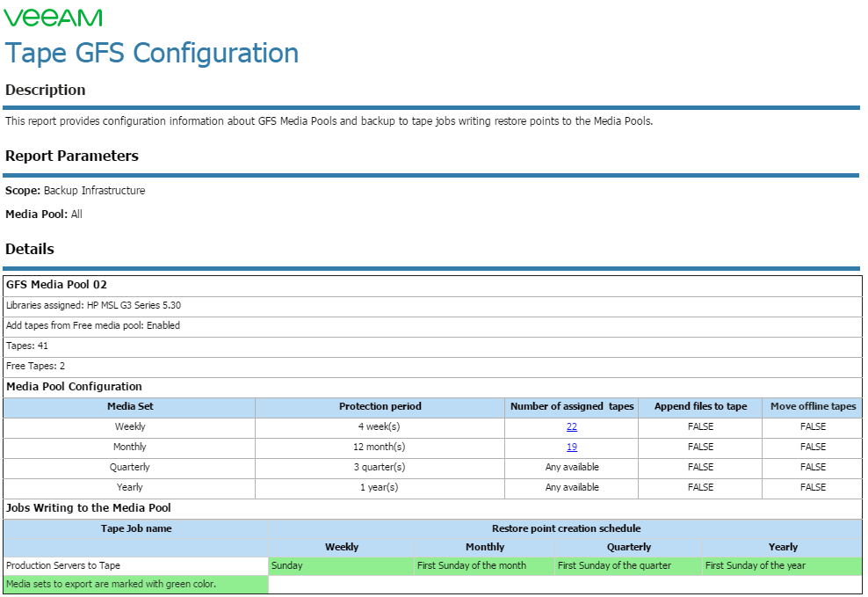This screenshot has height=597, width=868.
Task: Click Append files FALSE in Weekly row
Action: 700,427
